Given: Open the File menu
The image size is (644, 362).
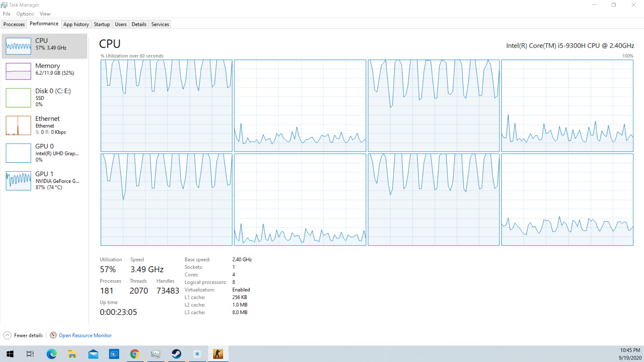Looking at the screenshot, I should pos(7,14).
